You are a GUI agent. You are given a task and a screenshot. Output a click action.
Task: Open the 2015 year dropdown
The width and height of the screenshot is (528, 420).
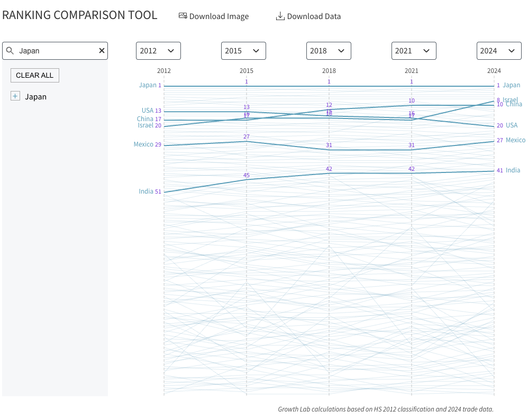point(243,51)
